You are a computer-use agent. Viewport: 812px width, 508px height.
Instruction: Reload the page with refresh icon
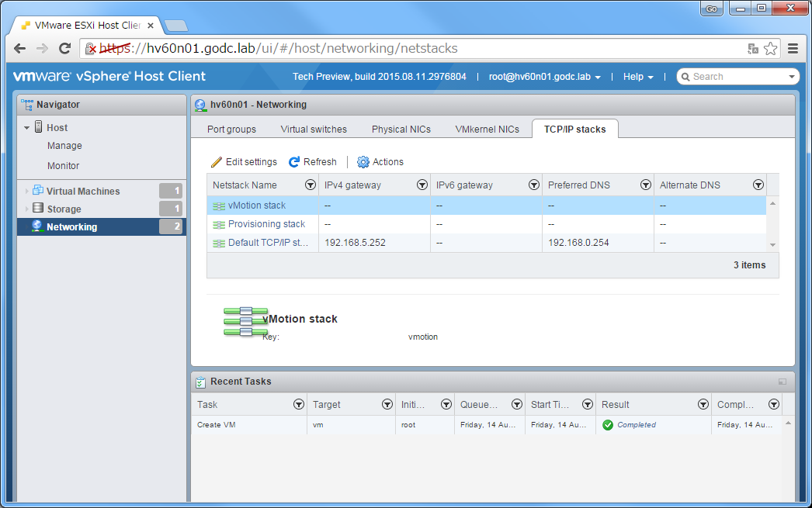[x=64, y=49]
